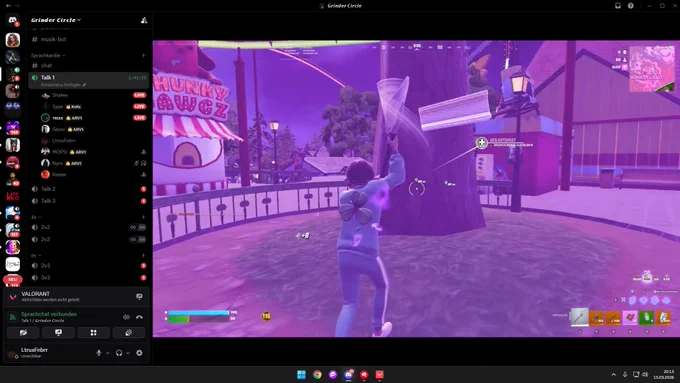Open the LOS server icon with red text
The height and width of the screenshot is (383, 680).
[x=13, y=196]
